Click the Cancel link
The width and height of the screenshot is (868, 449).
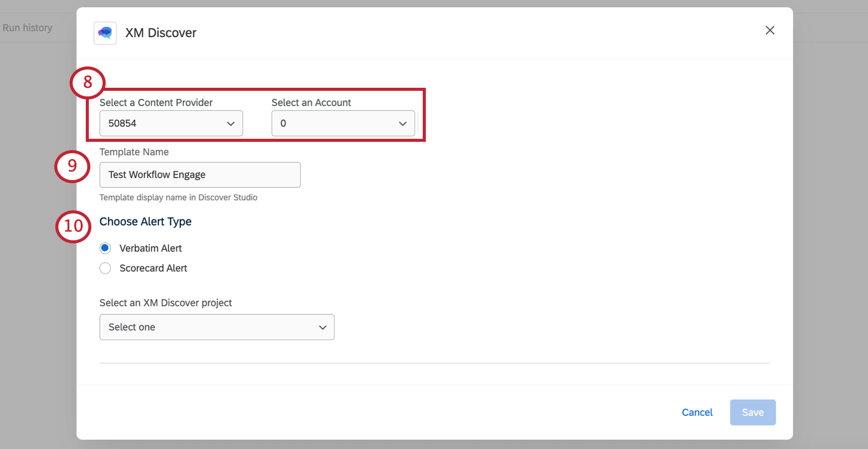point(697,412)
